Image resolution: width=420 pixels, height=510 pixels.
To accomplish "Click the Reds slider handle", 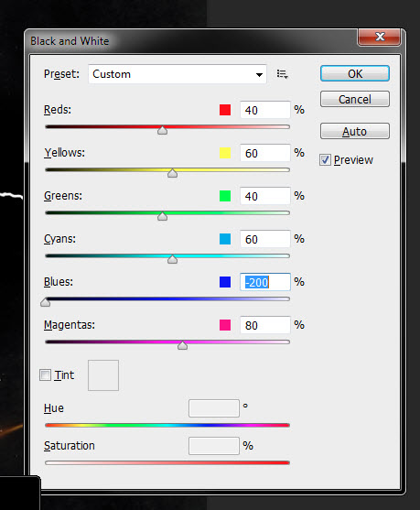I will click(x=163, y=130).
